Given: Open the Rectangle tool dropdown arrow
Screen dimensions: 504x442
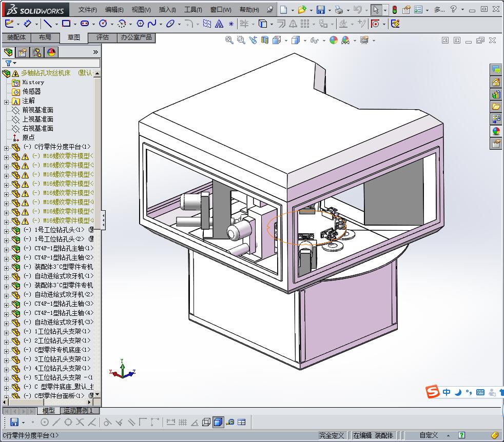Looking at the screenshot, I should pyautogui.click(x=75, y=24).
